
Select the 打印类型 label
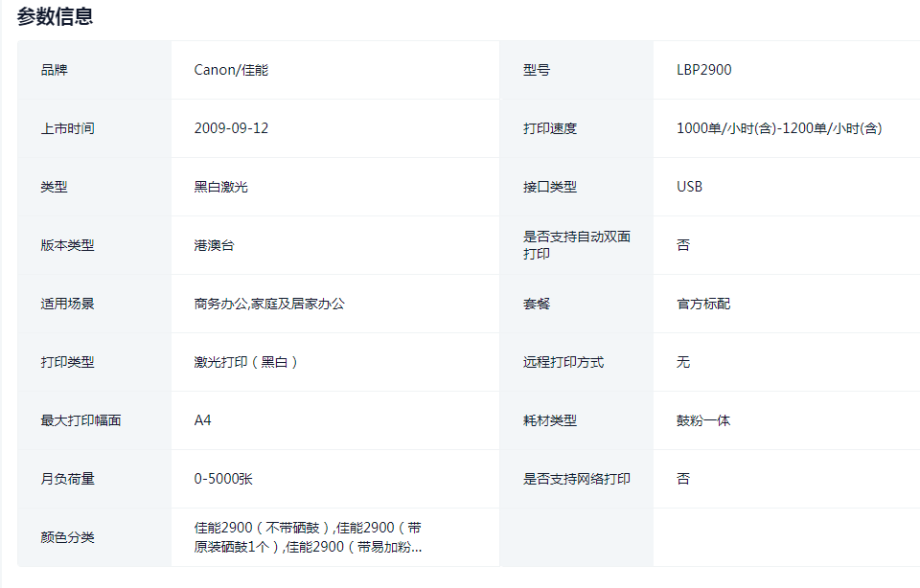coord(67,362)
